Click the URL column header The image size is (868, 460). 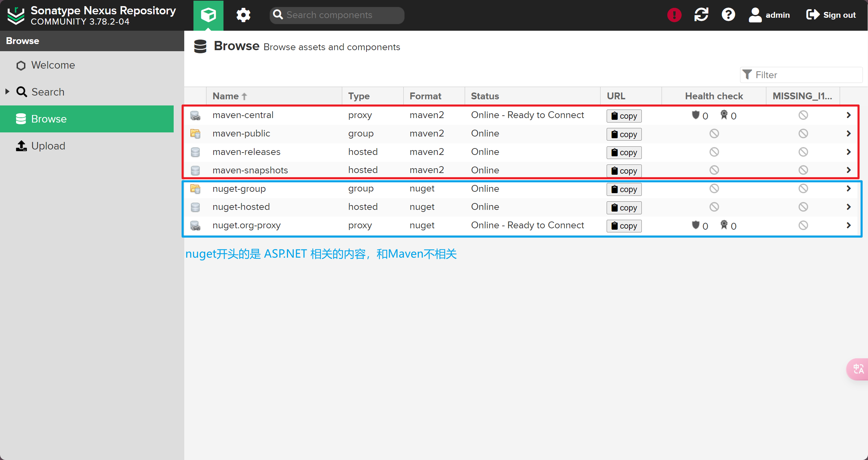[631, 96]
